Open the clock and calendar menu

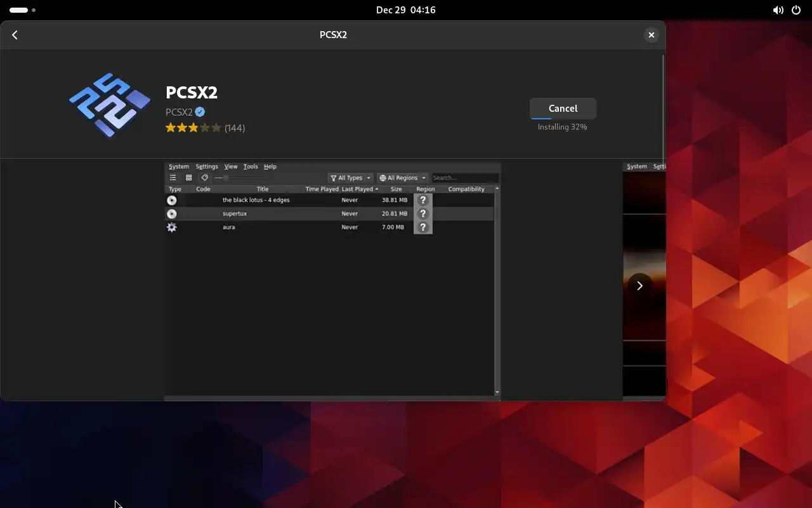coord(406,10)
